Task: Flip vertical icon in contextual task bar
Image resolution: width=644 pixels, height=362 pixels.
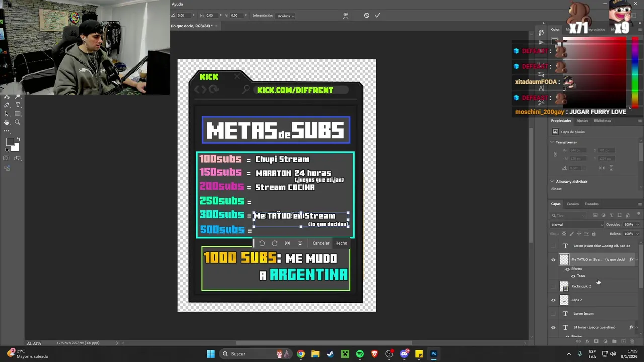Action: click(300, 243)
